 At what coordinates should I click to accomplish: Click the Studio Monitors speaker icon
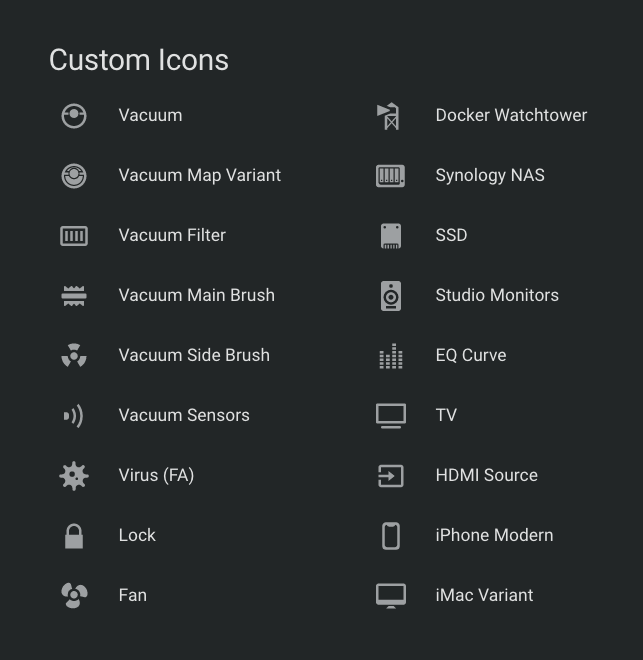pos(391,296)
